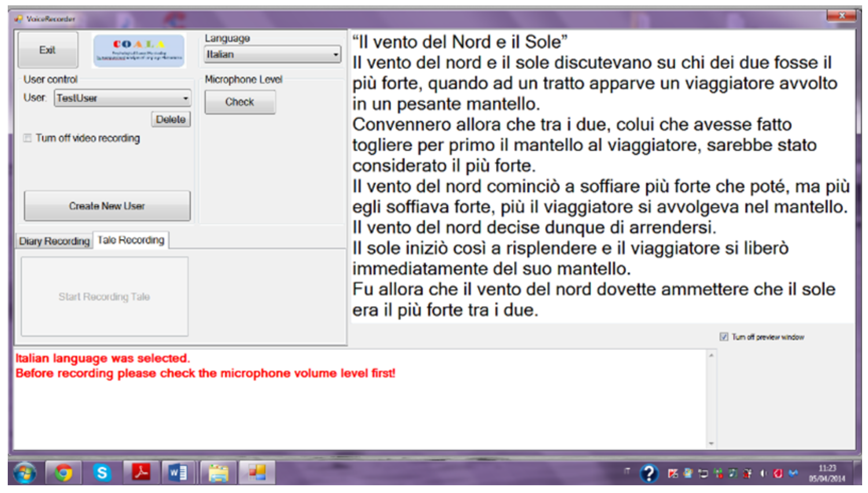The width and height of the screenshot is (868, 493).
Task: Uncheck Turn off preview window checkbox
Action: 724,337
